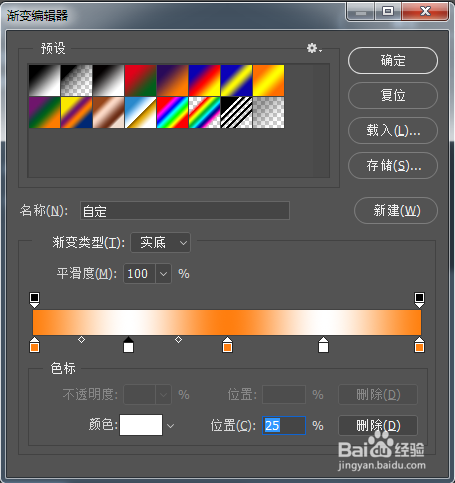
Task: Select the fully transparent checkerboard preset
Action: click(269, 112)
